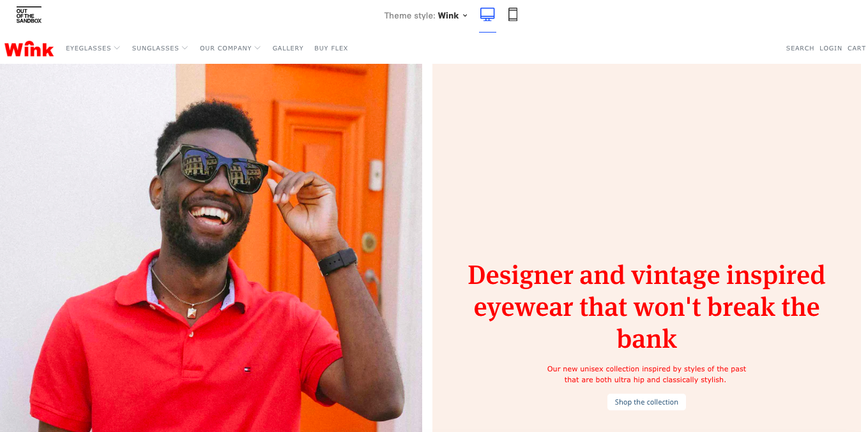Click the hero photo of the smiling man
Image resolution: width=868 pixels, height=432 pixels.
(211, 249)
